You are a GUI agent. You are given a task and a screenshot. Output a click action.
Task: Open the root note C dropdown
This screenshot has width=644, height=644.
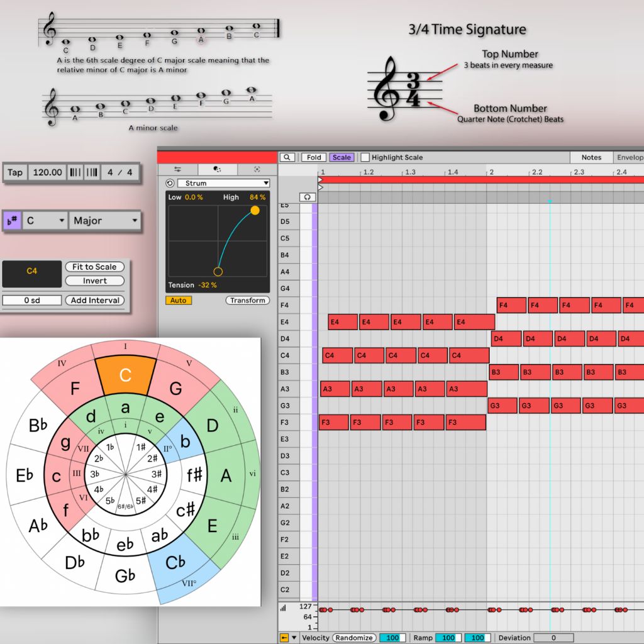pyautogui.click(x=44, y=221)
